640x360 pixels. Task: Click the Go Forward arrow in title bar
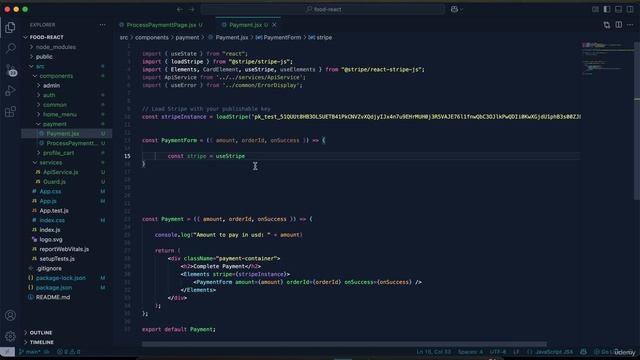[192, 9]
